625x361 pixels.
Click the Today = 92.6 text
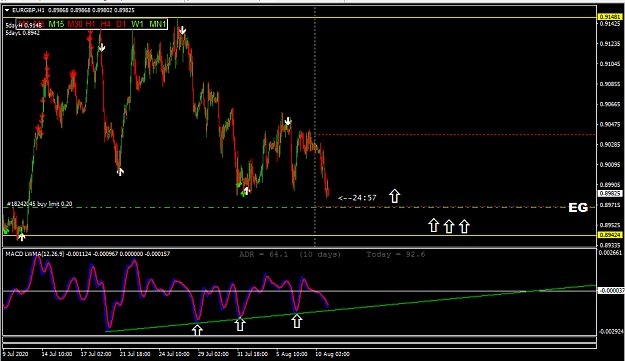396,254
